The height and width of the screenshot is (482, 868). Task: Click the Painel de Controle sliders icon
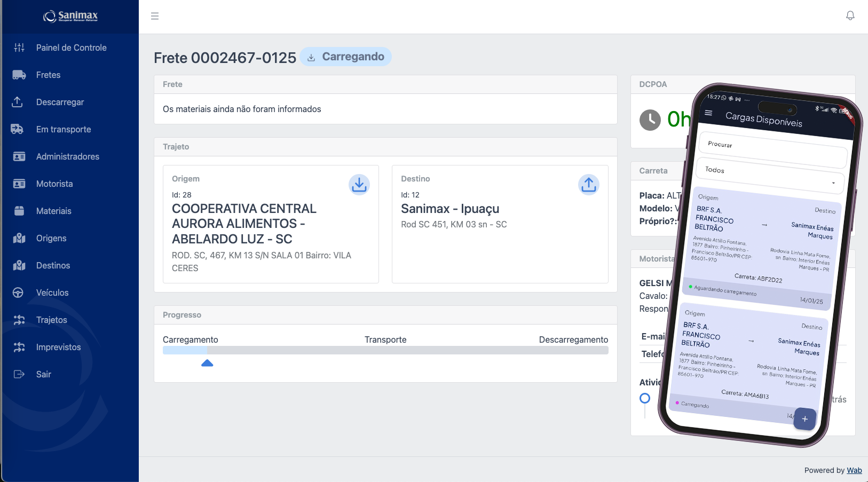pyautogui.click(x=19, y=48)
